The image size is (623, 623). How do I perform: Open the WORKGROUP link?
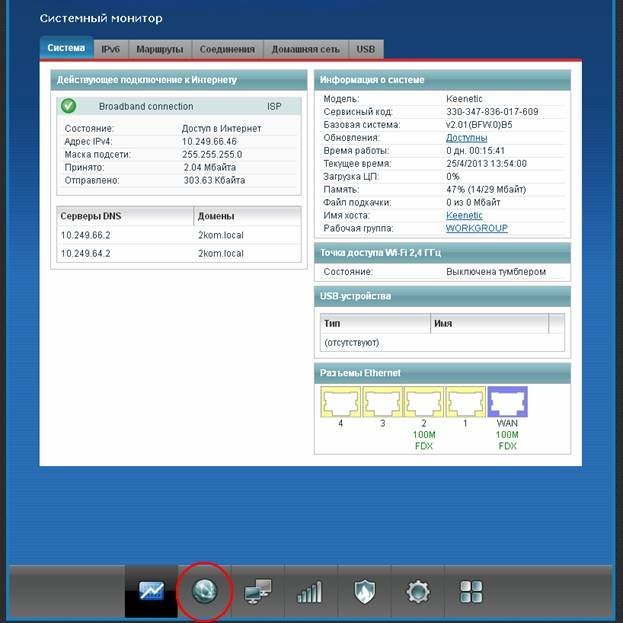(476, 228)
